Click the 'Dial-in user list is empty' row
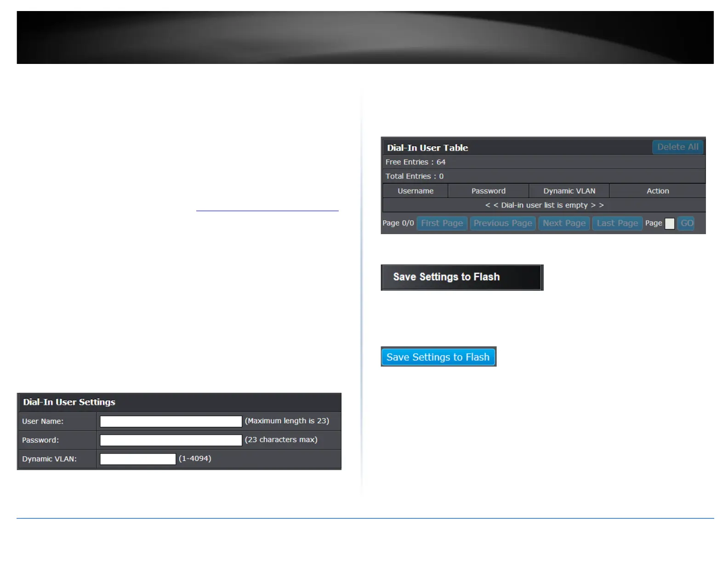The image size is (728, 563). pyautogui.click(x=544, y=205)
